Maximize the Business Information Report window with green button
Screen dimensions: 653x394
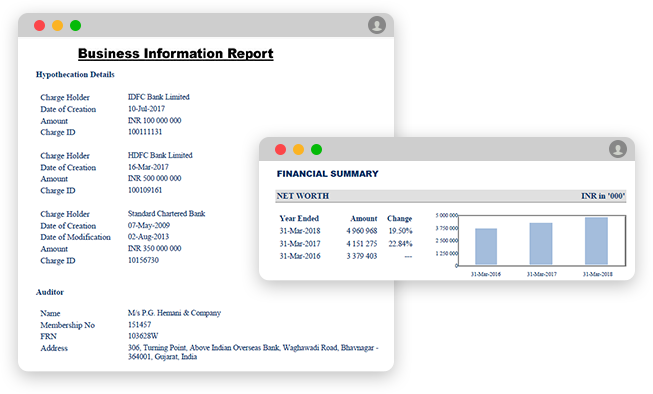pyautogui.click(x=75, y=25)
